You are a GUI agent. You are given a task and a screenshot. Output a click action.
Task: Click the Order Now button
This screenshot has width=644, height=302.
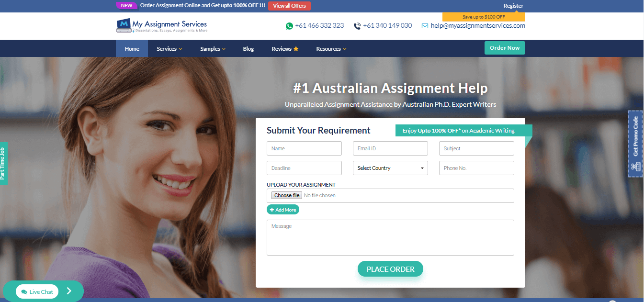coord(505,48)
